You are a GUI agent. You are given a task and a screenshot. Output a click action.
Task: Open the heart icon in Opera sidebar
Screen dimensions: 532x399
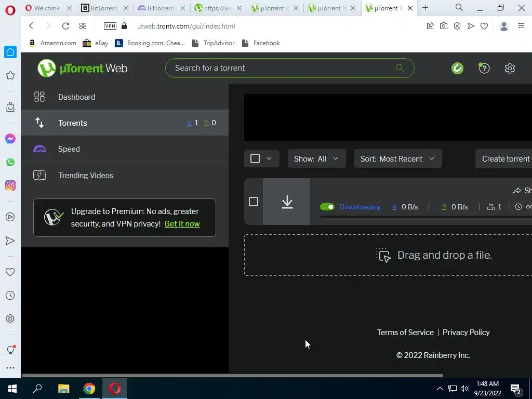10,272
